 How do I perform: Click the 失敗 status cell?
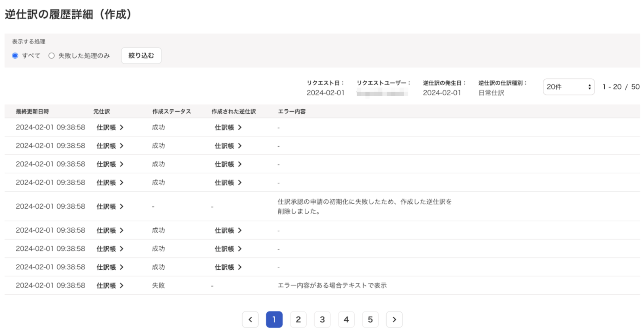tap(158, 285)
